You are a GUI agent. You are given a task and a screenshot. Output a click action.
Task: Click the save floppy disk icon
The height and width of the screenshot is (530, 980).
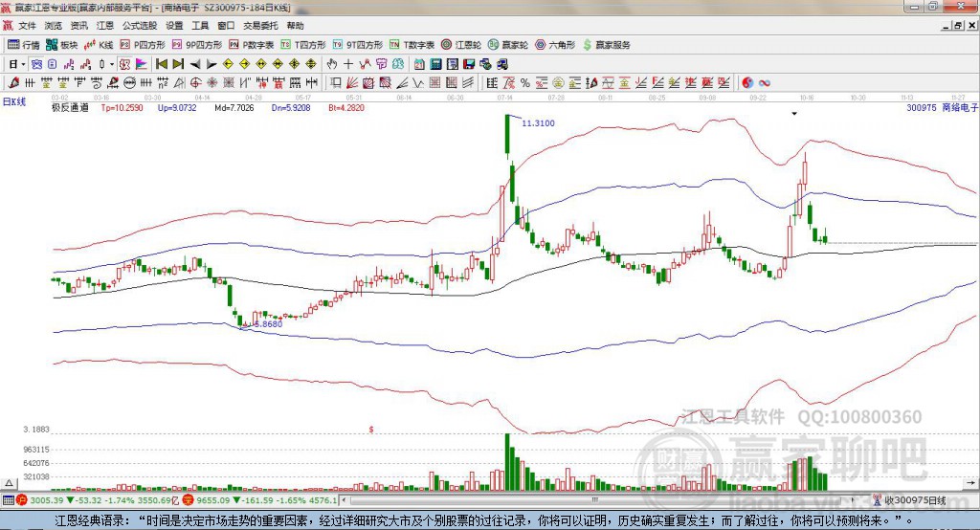pos(469,64)
